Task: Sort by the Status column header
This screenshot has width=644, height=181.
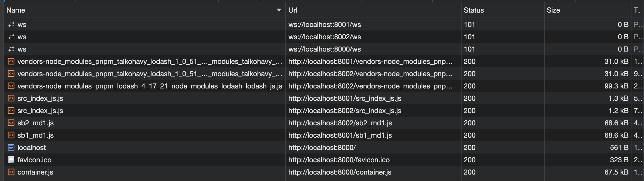Action: [502, 10]
